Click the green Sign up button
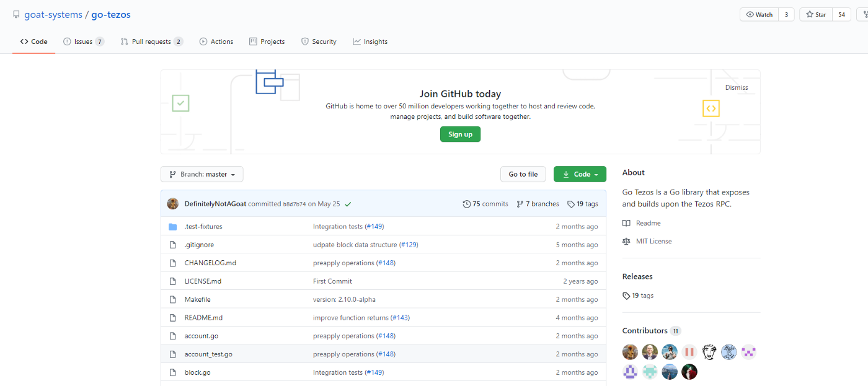Viewport: 868px width, 386px height. (x=460, y=134)
